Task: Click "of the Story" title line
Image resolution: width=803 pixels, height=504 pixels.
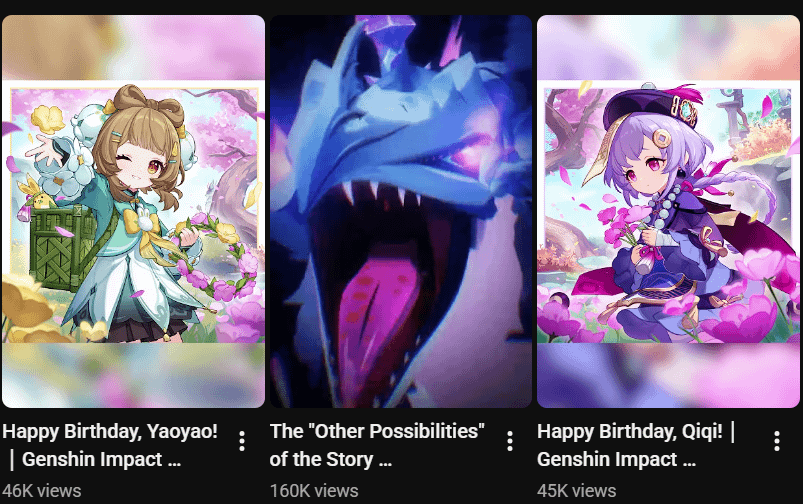Action: (x=321, y=459)
